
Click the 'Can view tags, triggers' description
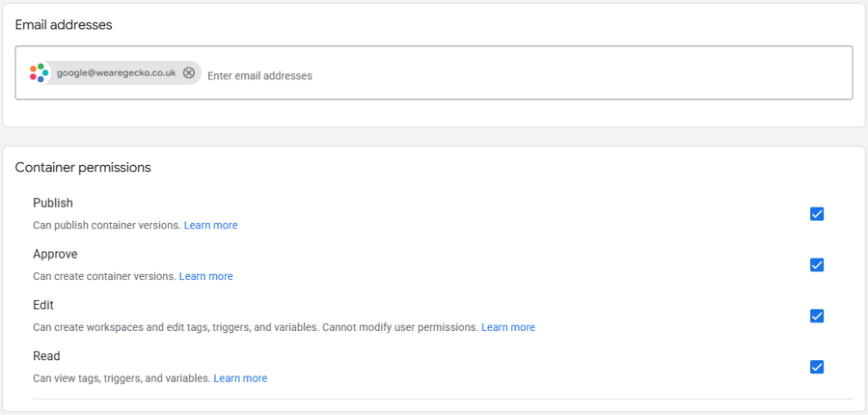pos(122,378)
